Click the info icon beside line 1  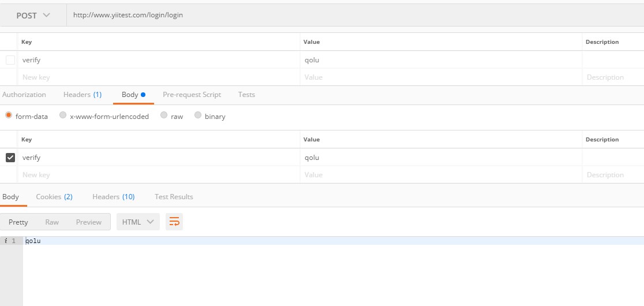(5, 241)
